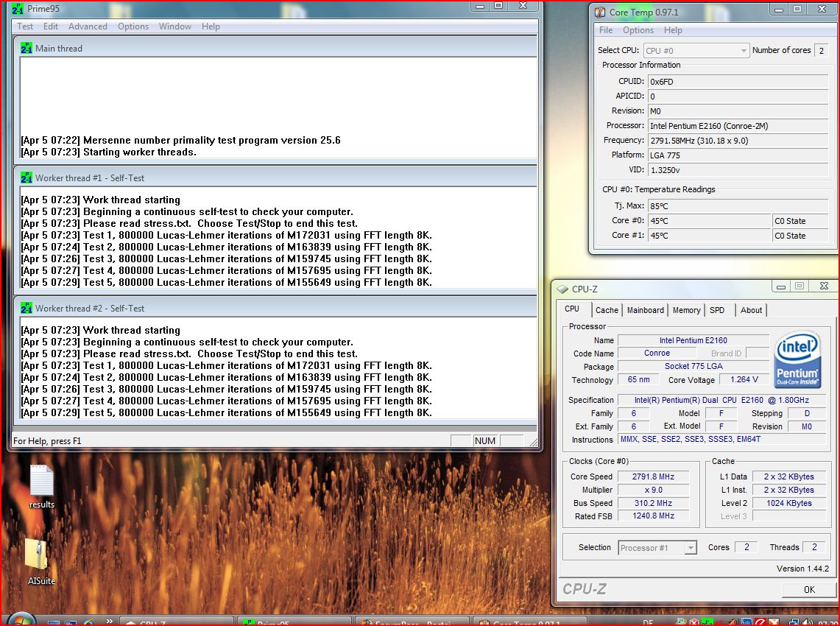Click the Worker thread #1 Test 5 log line
This screenshot has width=840, height=626.
click(226, 283)
